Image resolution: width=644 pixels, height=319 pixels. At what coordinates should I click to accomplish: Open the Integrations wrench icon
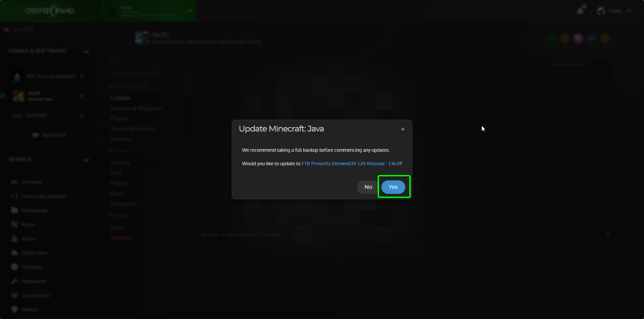pyautogui.click(x=14, y=281)
